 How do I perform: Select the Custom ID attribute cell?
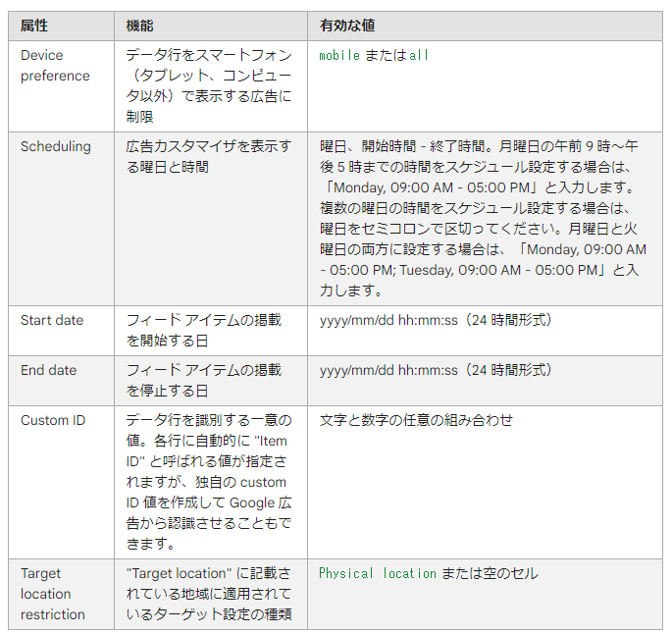(x=53, y=420)
